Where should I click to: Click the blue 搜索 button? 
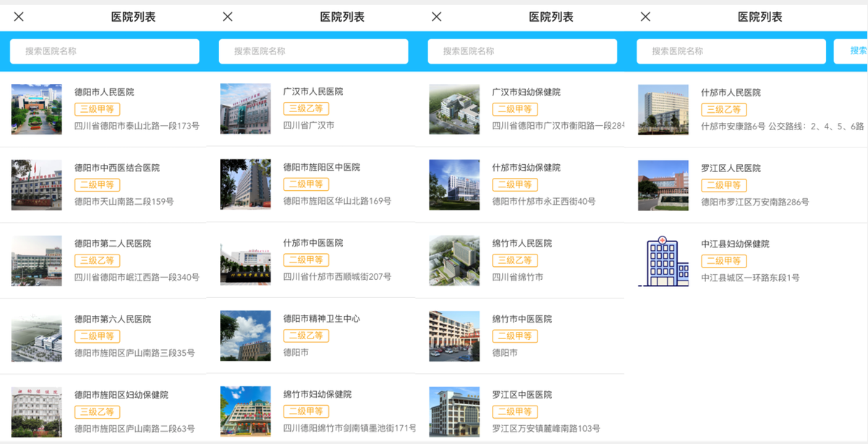(x=856, y=51)
